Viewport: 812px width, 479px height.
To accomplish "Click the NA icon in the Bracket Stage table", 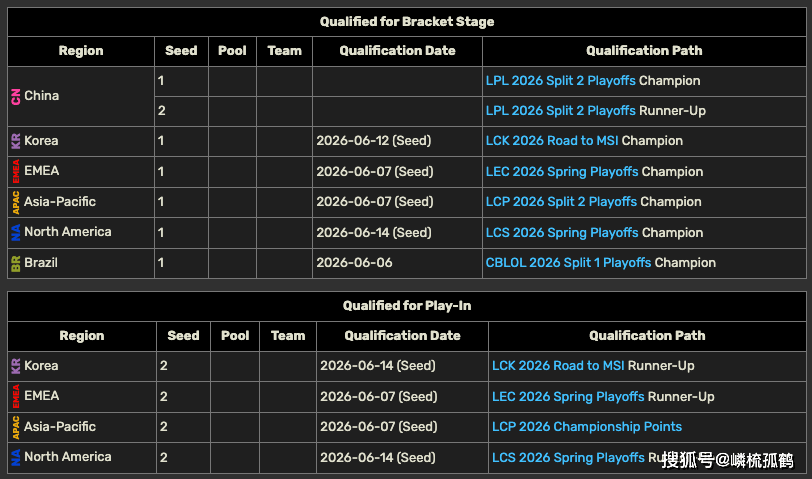I will point(15,232).
